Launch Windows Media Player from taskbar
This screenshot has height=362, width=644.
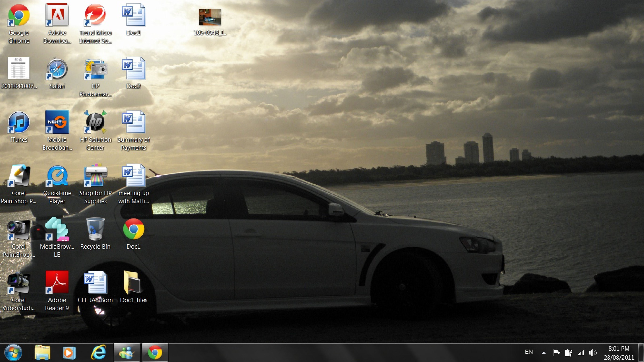click(x=70, y=352)
